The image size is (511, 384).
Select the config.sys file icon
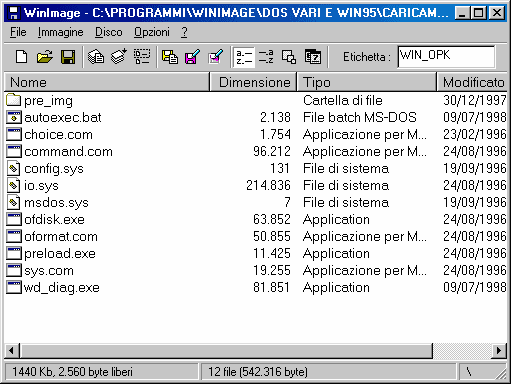click(14, 168)
